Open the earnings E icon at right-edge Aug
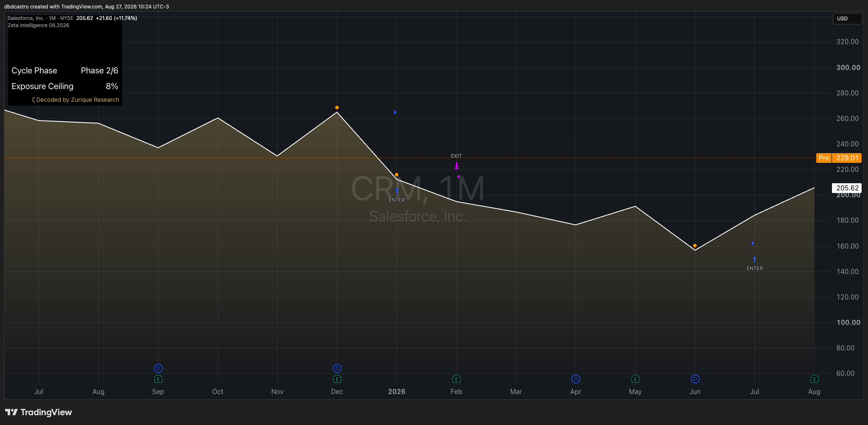This screenshot has width=868, height=425. click(x=814, y=379)
